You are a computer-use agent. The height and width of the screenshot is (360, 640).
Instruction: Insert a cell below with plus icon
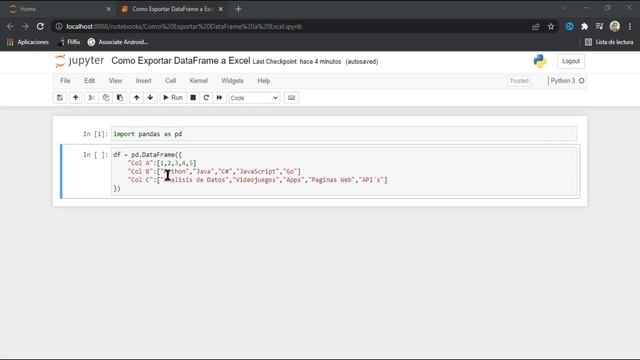click(x=76, y=98)
